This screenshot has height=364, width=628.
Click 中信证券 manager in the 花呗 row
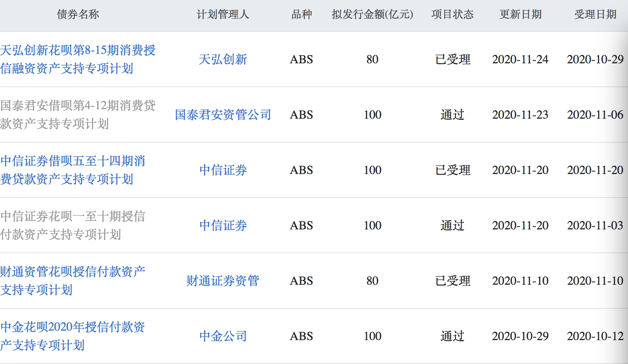pos(223,225)
